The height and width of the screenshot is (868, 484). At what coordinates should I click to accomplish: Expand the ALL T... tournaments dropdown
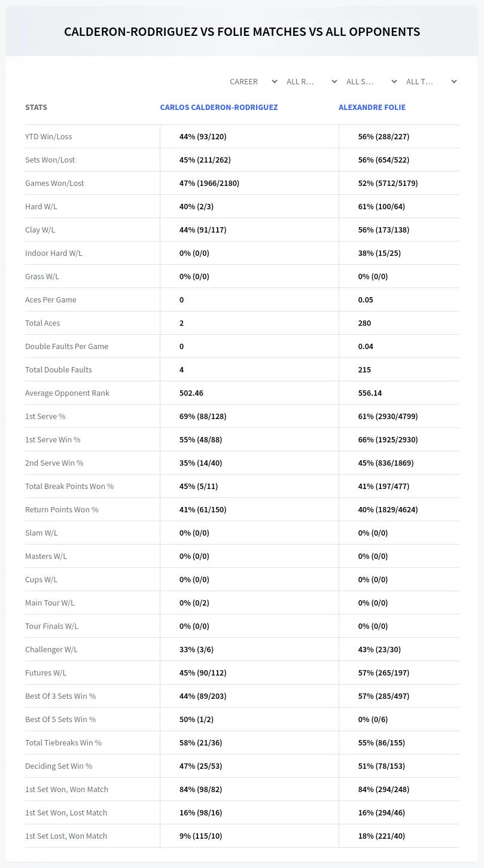click(x=432, y=81)
